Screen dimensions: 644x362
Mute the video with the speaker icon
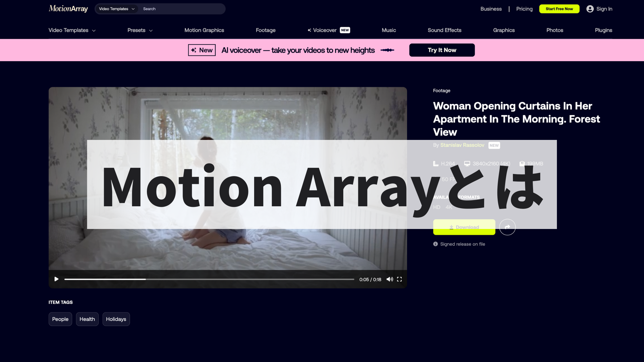coord(390,279)
